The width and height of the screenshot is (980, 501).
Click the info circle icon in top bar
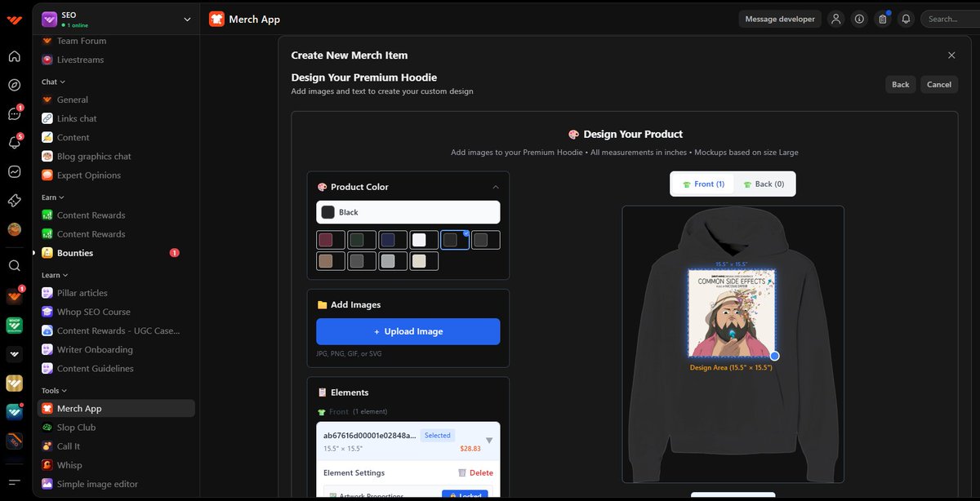click(859, 19)
